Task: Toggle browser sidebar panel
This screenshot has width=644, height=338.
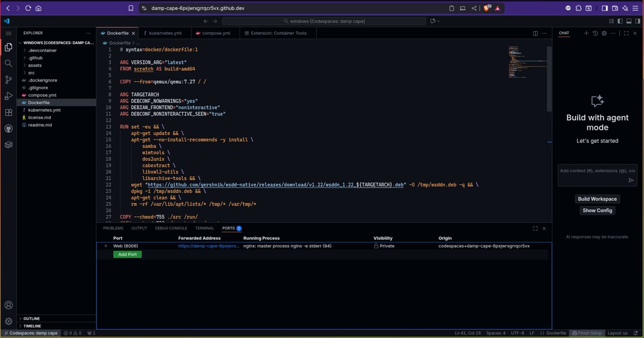Action: pos(604,8)
